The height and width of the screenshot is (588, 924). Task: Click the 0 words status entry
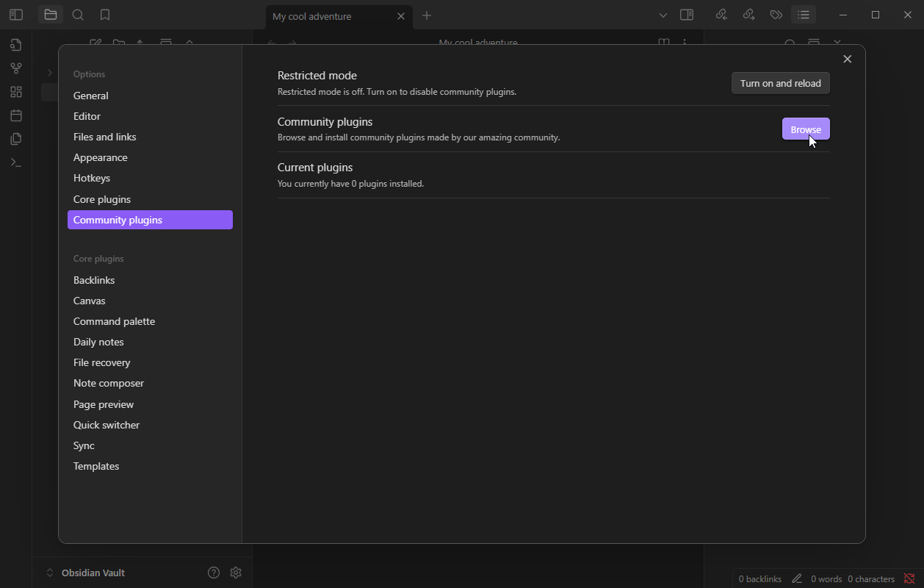tap(826, 578)
